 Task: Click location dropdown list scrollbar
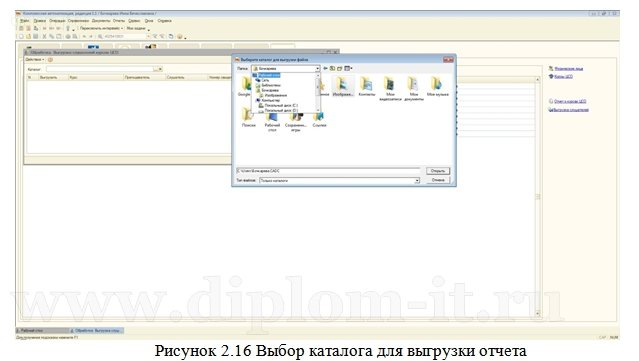click(318, 92)
